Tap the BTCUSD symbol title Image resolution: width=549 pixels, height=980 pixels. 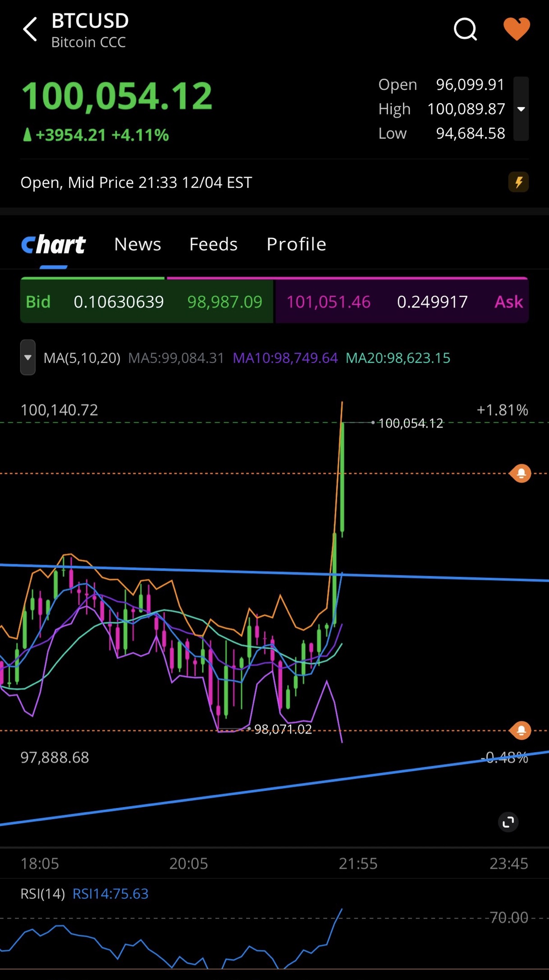(x=90, y=21)
